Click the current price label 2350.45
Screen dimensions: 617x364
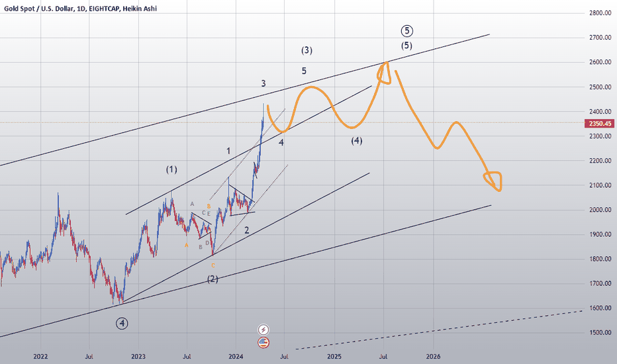pyautogui.click(x=600, y=124)
